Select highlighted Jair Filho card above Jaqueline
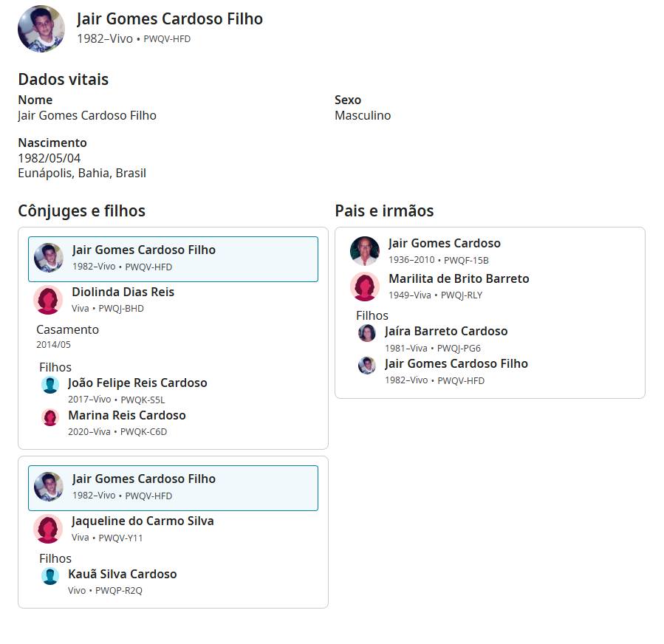 (x=173, y=487)
